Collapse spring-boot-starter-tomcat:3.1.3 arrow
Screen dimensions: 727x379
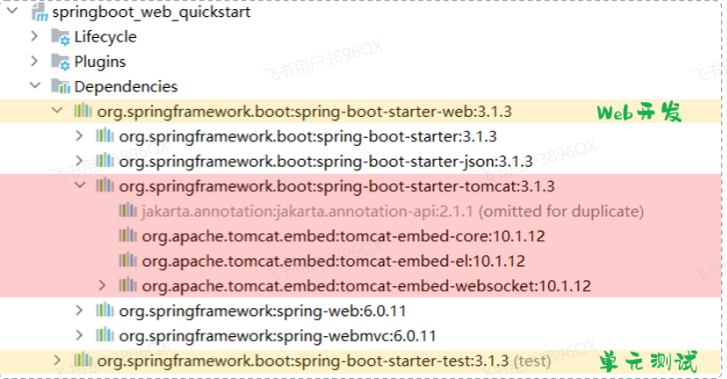click(x=80, y=185)
